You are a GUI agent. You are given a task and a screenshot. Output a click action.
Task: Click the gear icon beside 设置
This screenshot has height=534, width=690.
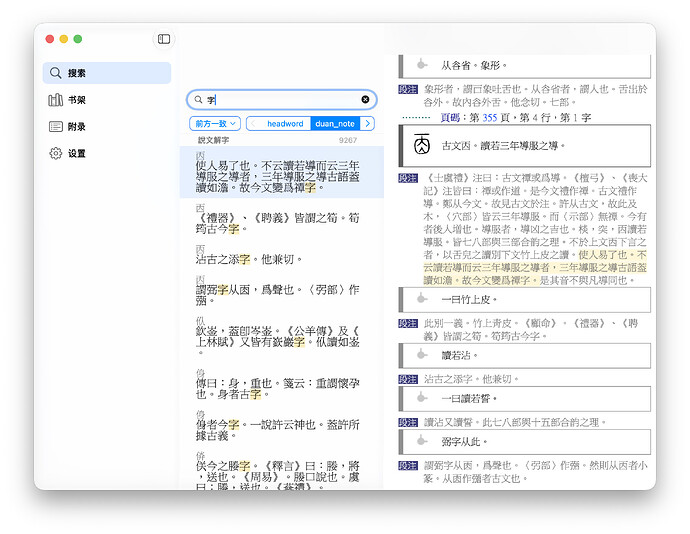[55, 153]
